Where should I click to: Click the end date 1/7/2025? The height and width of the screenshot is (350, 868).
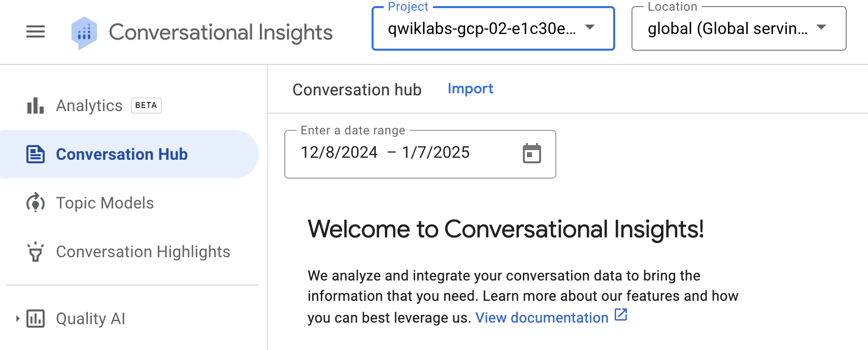pos(436,152)
